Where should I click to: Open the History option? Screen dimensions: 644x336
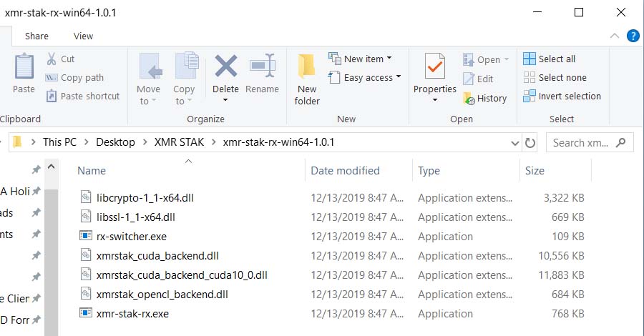[485, 98]
